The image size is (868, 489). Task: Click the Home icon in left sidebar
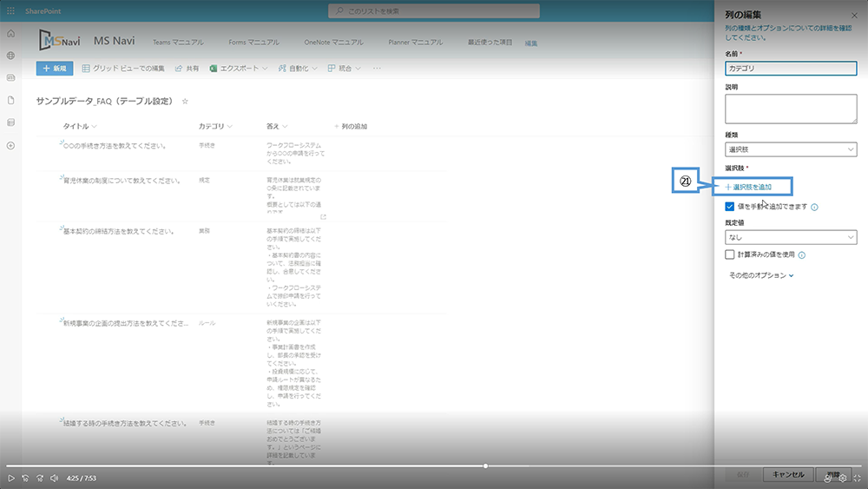tap(10, 33)
